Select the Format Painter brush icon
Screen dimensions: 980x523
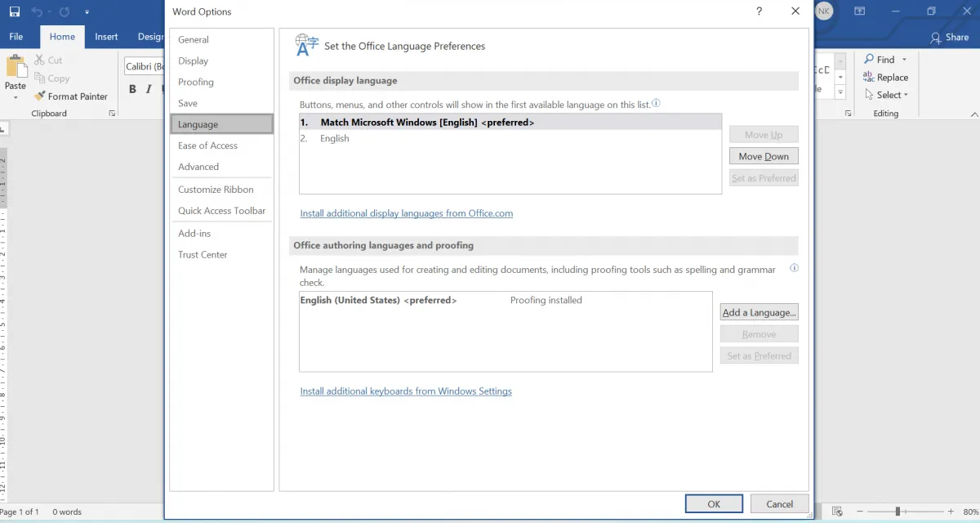point(39,96)
